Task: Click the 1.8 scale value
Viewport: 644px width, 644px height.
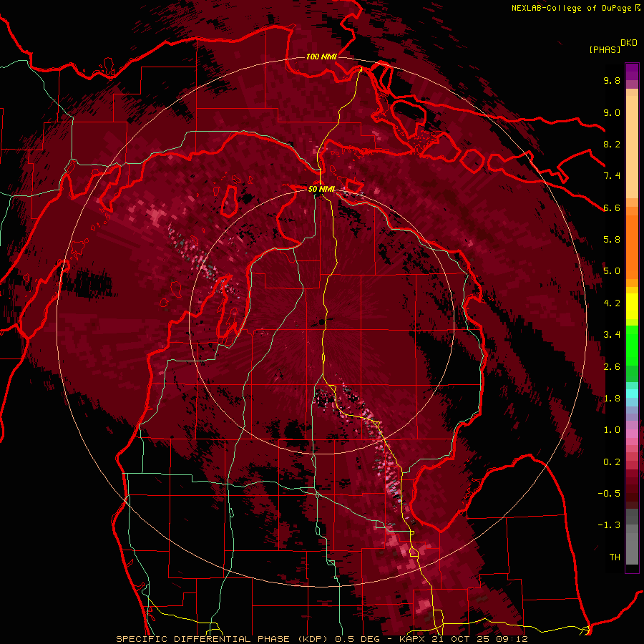Action: [612, 399]
